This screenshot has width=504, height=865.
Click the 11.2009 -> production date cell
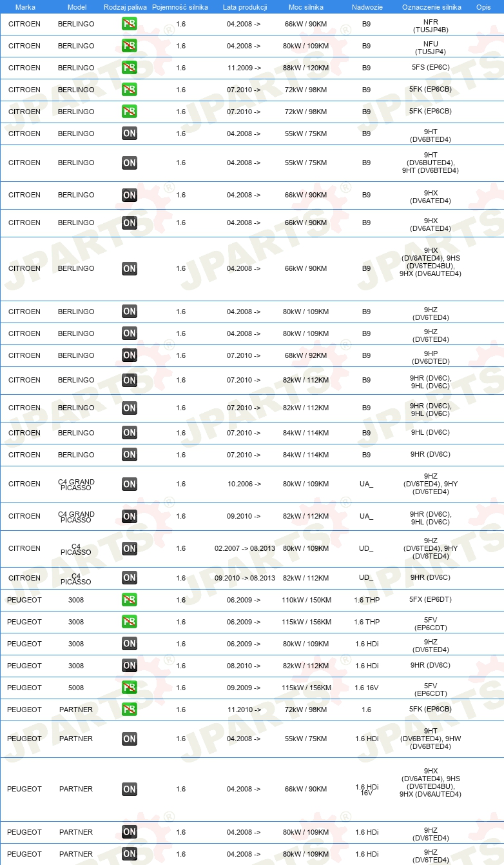click(x=244, y=68)
